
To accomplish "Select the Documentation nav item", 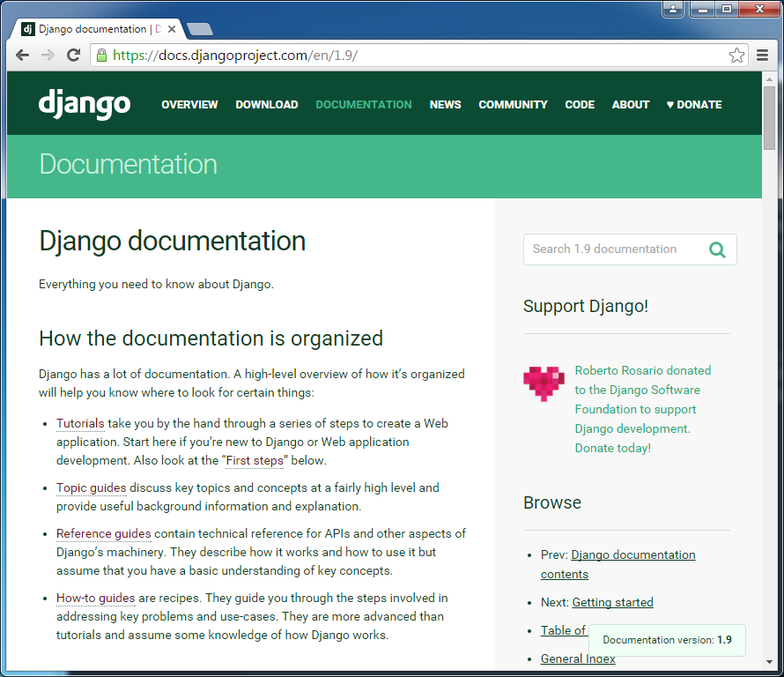I will click(x=364, y=105).
